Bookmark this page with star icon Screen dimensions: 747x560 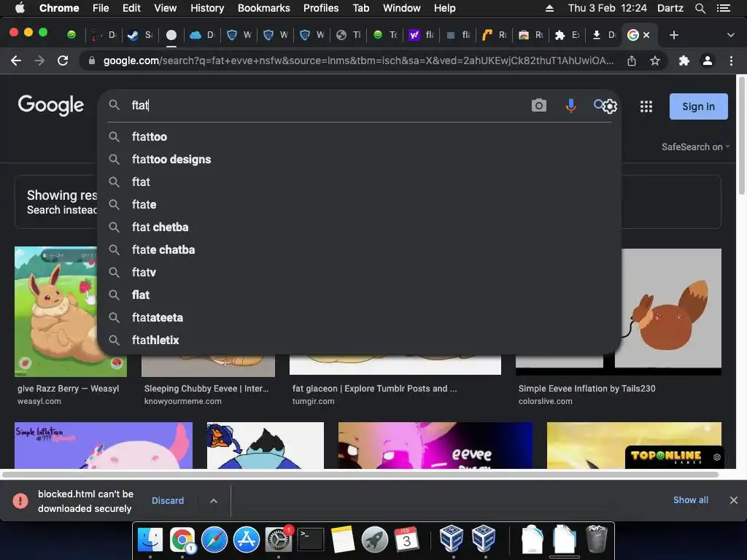655,61
